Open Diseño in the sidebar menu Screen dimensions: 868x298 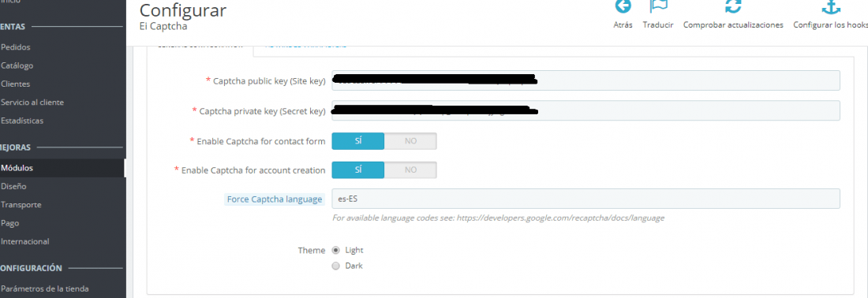click(x=14, y=186)
